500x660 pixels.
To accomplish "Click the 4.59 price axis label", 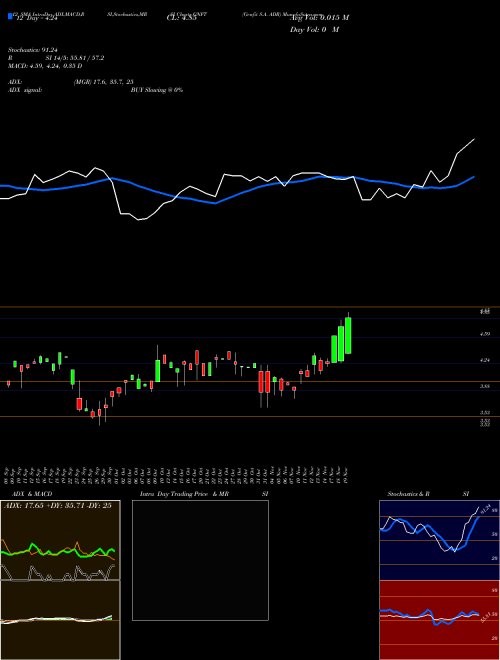I will click(x=485, y=334).
